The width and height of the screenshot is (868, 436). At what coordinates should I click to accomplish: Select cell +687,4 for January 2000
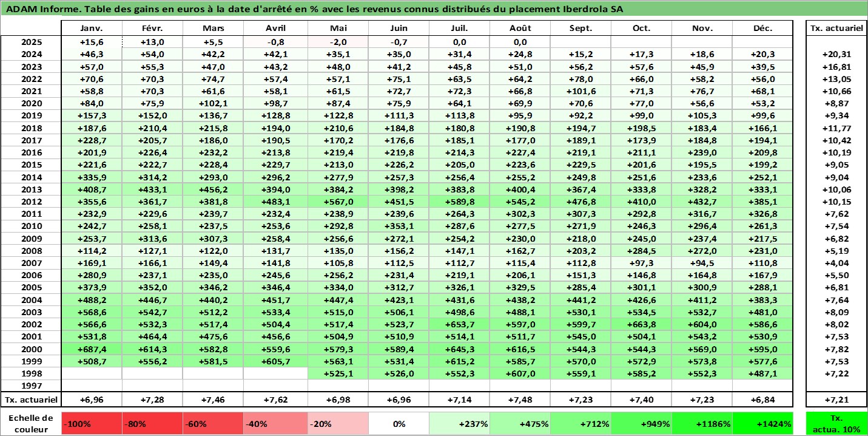[x=92, y=349]
